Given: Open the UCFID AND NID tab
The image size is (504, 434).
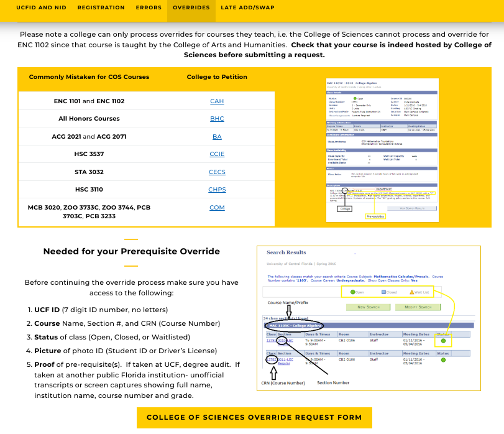Looking at the screenshot, I should click(x=41, y=7).
